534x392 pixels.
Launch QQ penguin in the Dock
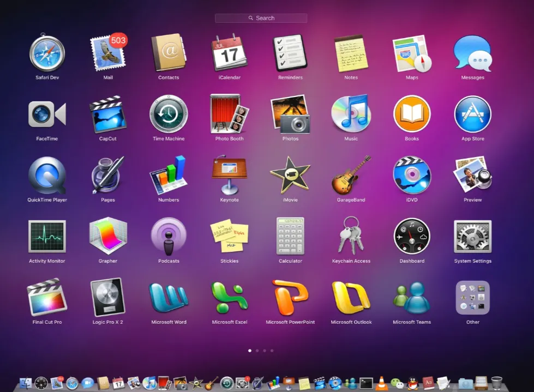pos(412,383)
